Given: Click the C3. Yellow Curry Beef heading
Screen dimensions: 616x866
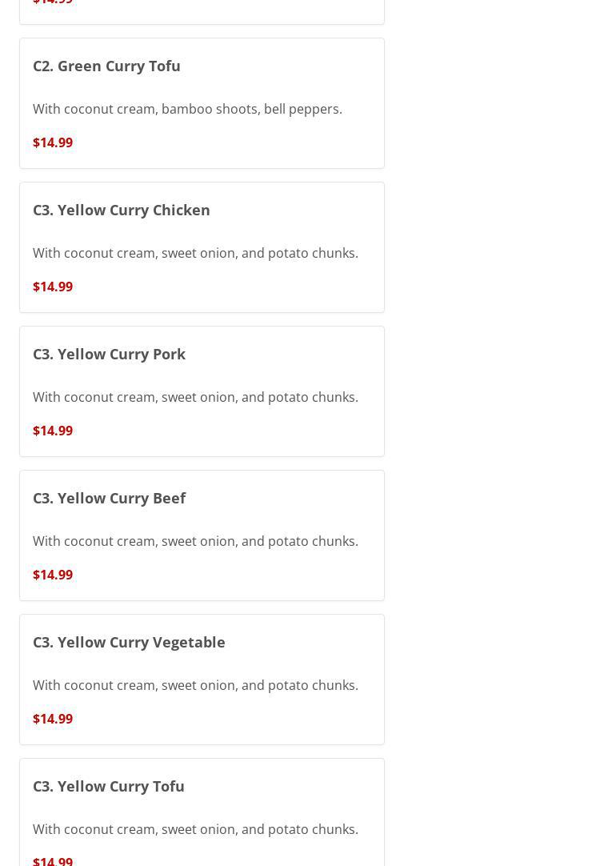Looking at the screenshot, I should tap(109, 498).
